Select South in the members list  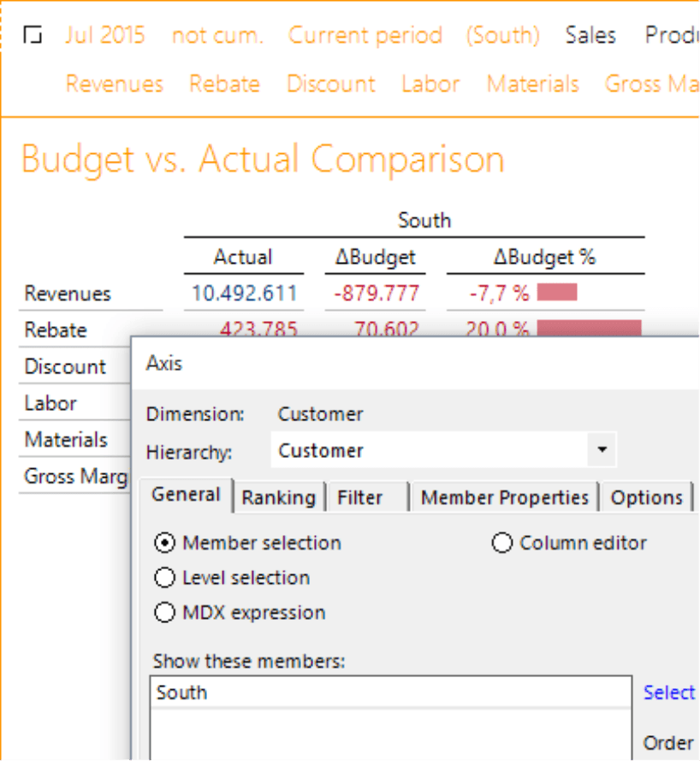point(182,693)
